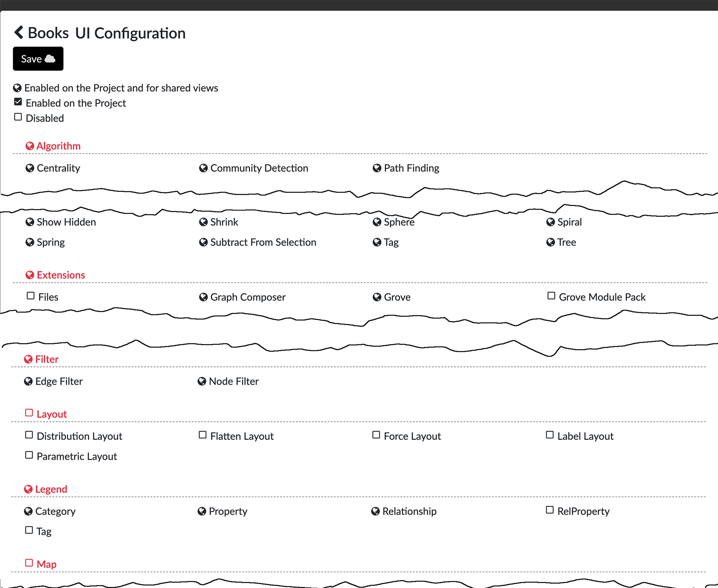This screenshot has width=718, height=588.
Task: Click the Filter section heading
Action: point(47,359)
